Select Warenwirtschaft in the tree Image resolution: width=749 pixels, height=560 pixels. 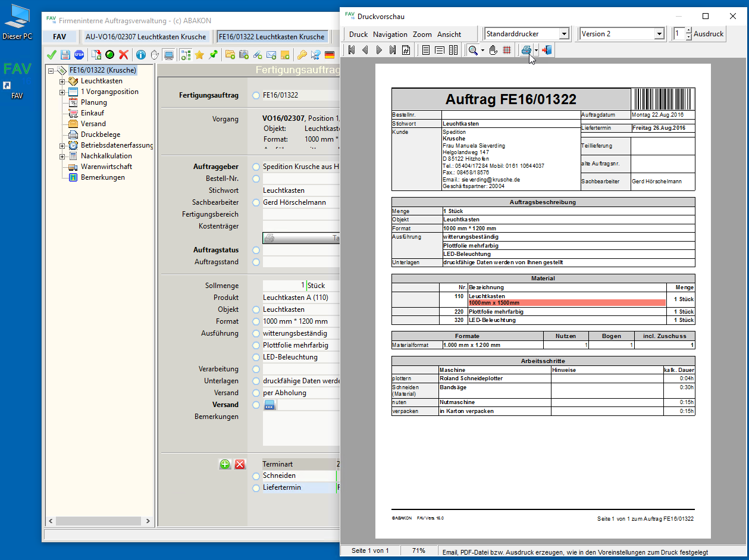(106, 167)
